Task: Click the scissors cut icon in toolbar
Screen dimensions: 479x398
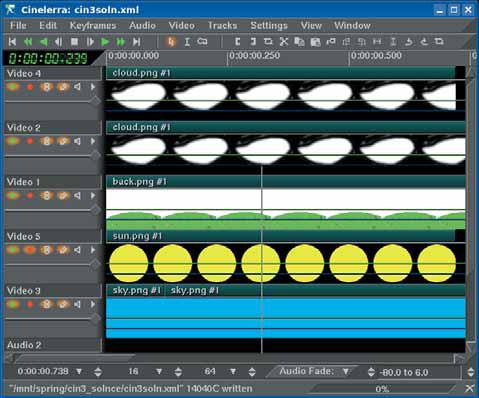Action: [x=284, y=42]
